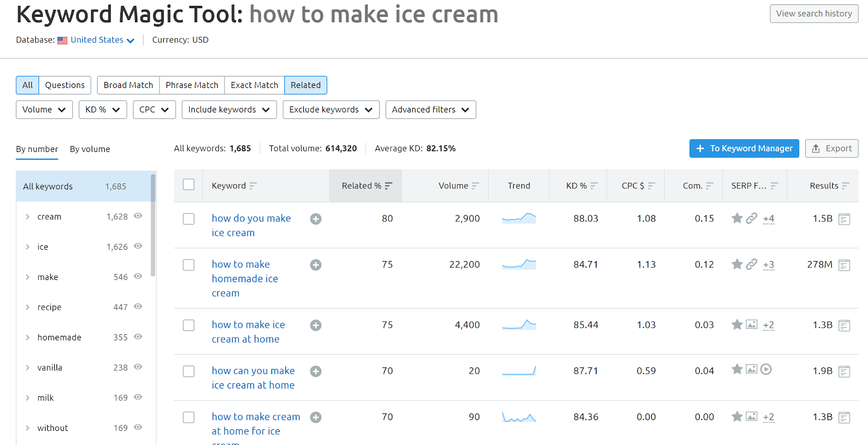Add 'how can you make ice cream at home' plus icon
868x445 pixels.
[316, 371]
